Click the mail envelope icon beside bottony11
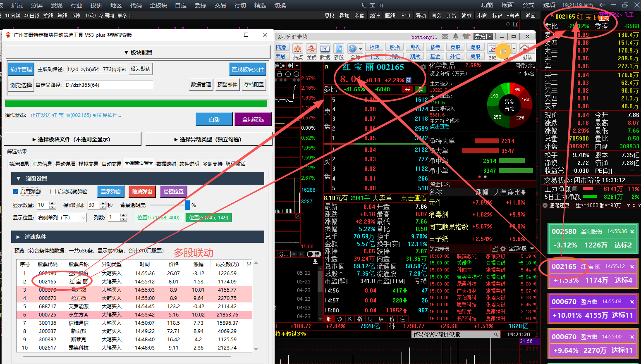The width and height of the screenshot is (641, 364). click(x=445, y=37)
